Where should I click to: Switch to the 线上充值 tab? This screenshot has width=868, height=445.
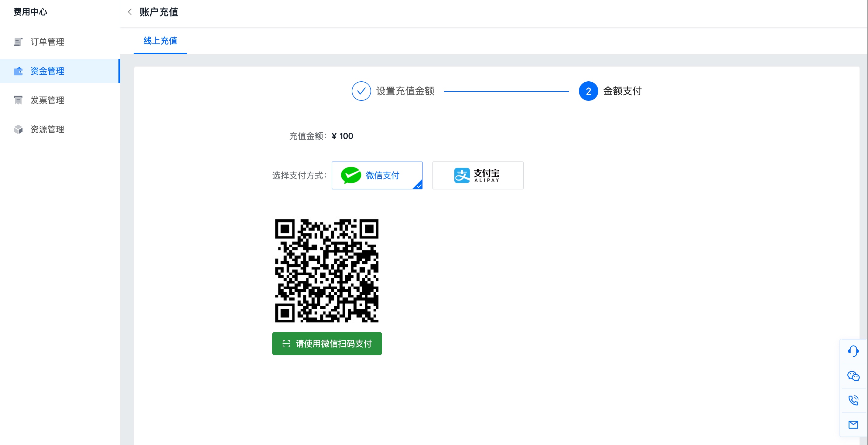[x=160, y=41]
